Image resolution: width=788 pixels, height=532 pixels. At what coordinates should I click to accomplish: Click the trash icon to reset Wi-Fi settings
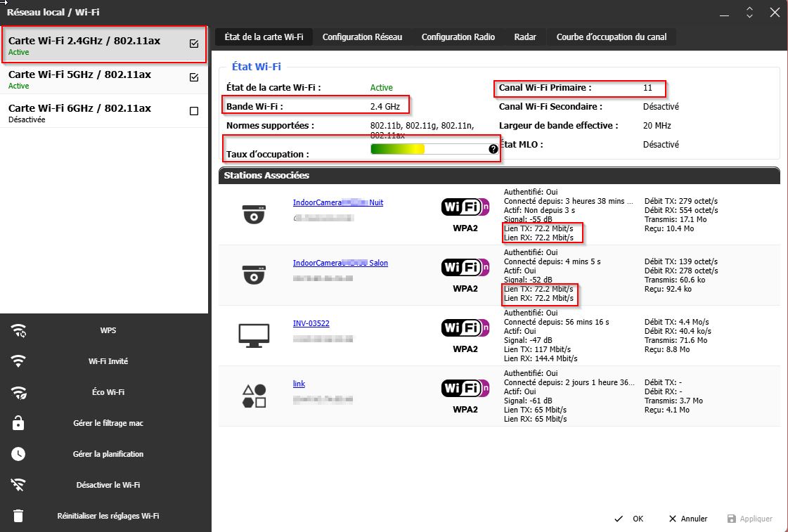[18, 516]
